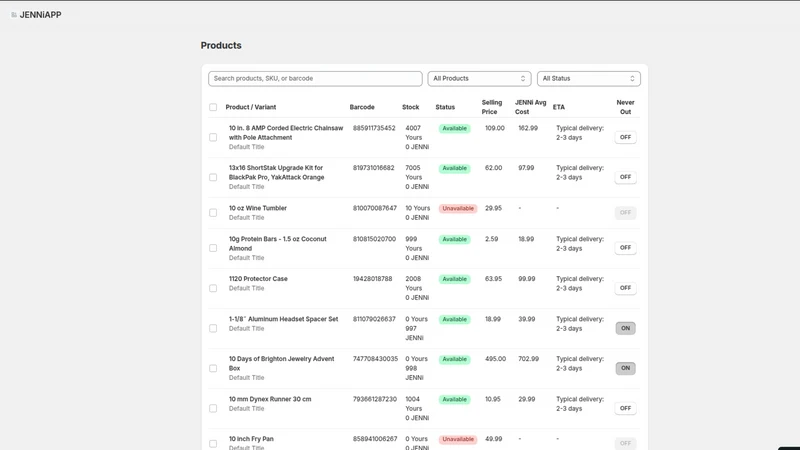Click the Unavailable badge for 10 Inch Fry Pan

[458, 439]
